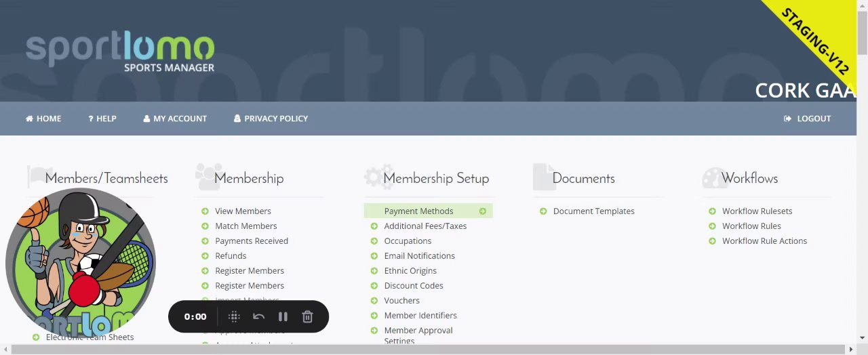Click green arrow beside Discount Codes

point(374,286)
